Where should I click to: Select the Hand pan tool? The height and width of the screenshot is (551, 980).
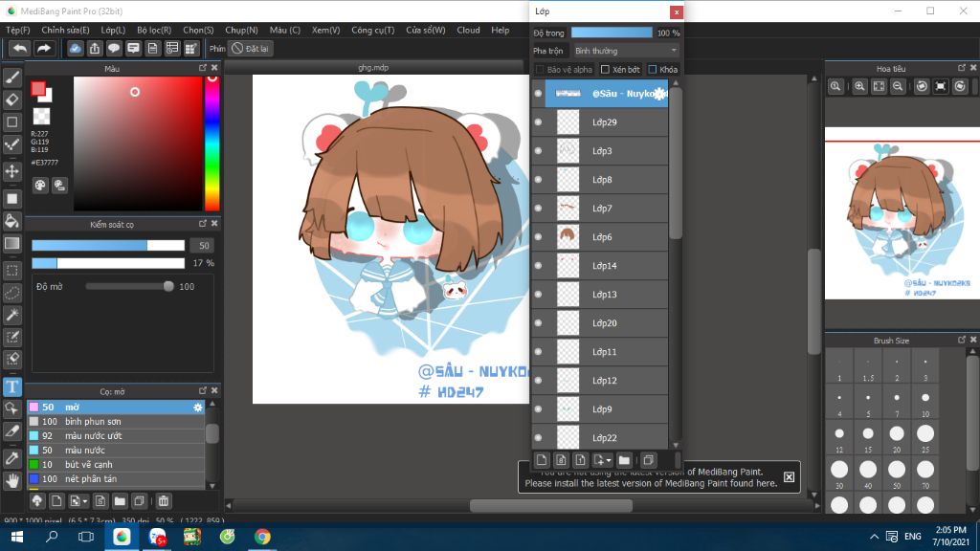[11, 480]
